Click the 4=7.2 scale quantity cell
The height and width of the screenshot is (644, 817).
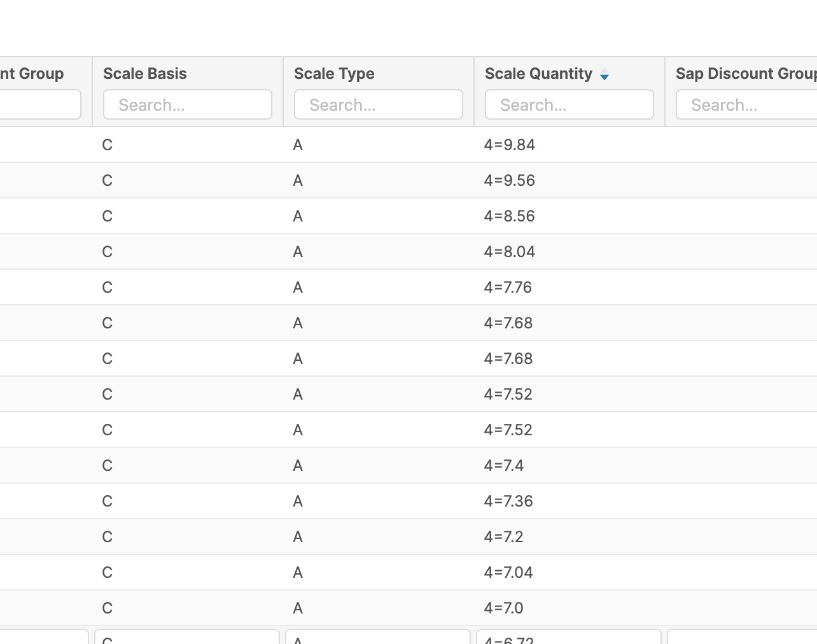click(x=503, y=537)
